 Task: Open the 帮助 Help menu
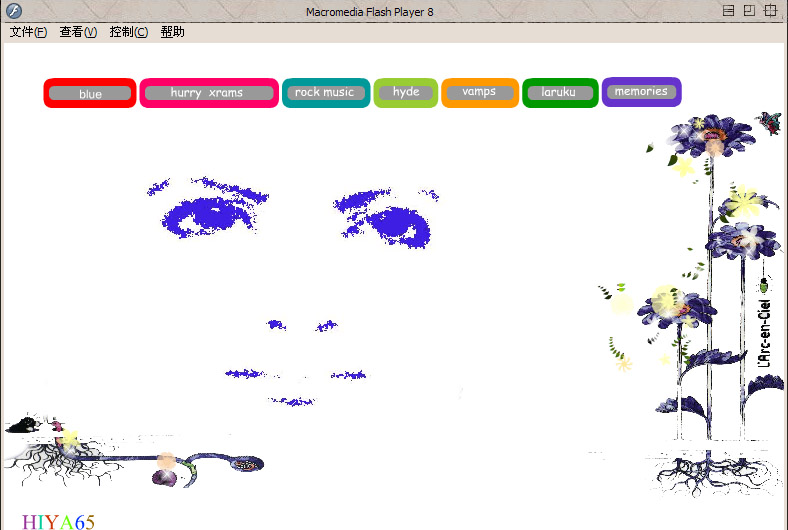coord(172,32)
